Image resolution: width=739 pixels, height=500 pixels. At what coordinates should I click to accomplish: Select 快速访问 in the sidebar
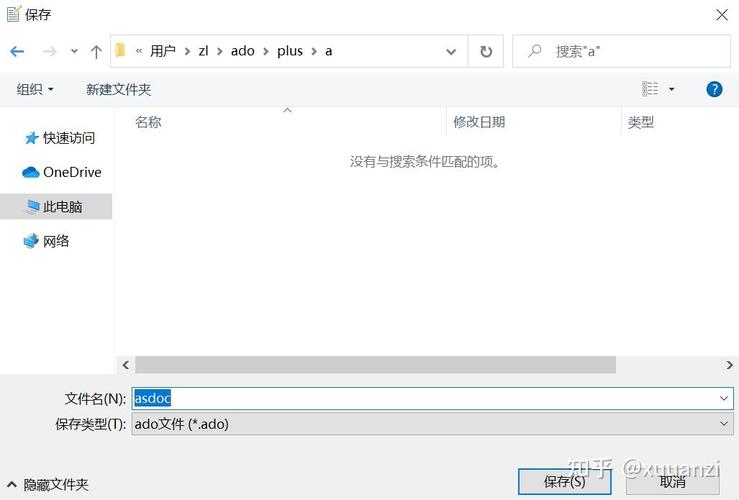[68, 138]
